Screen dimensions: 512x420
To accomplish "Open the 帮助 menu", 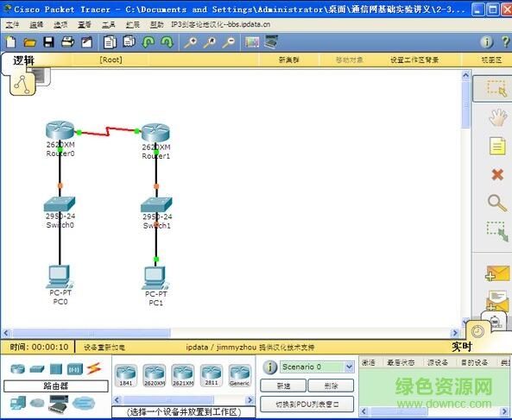I will [x=157, y=25].
